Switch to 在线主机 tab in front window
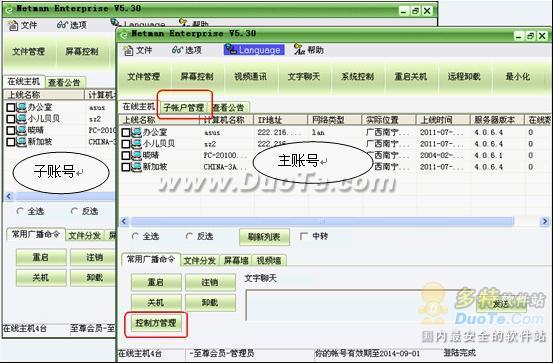Screen dimensions: 553x363 click(x=139, y=106)
